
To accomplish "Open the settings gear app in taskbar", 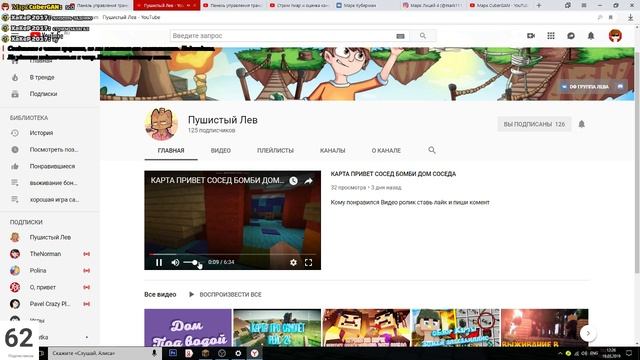I will pyautogui.click(x=238, y=353).
